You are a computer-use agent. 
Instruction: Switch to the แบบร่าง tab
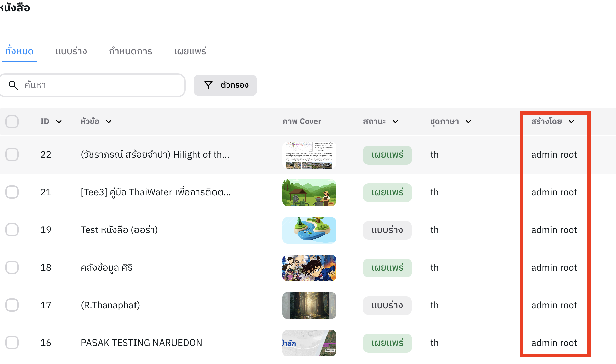(x=71, y=51)
